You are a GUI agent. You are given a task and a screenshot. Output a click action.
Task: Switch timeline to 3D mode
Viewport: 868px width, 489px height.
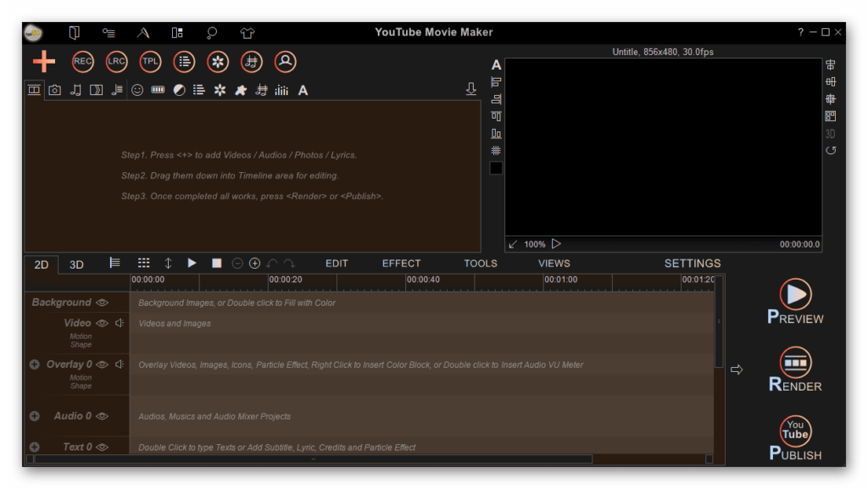tap(76, 264)
